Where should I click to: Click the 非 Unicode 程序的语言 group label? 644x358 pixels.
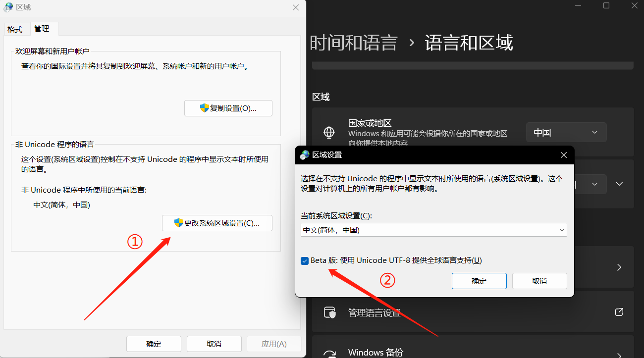(54, 144)
